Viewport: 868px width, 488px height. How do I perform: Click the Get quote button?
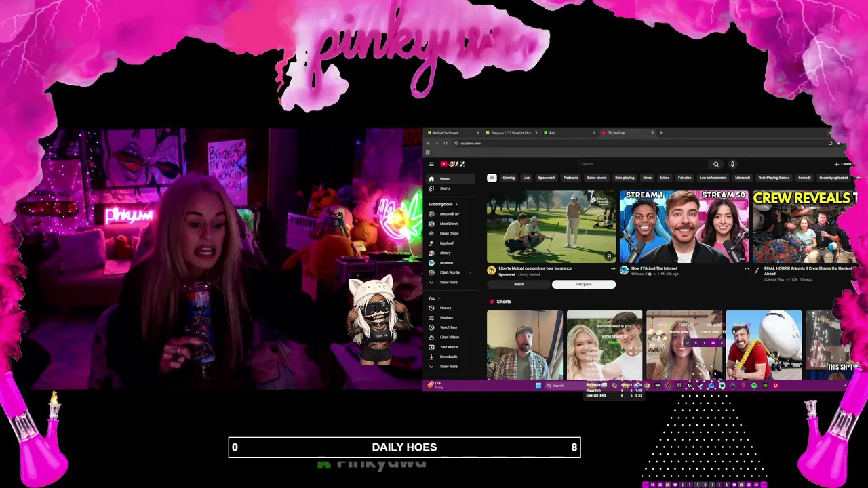584,285
